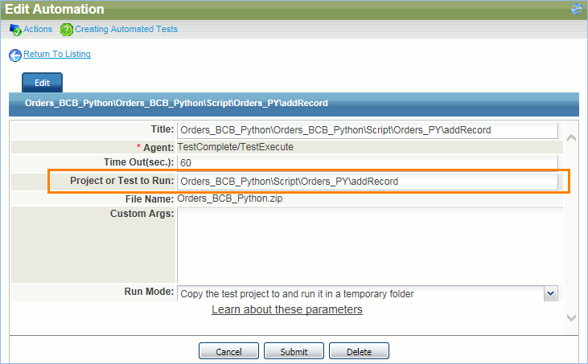588x364 pixels.
Task: Click the Submit button
Action: pyautogui.click(x=294, y=351)
